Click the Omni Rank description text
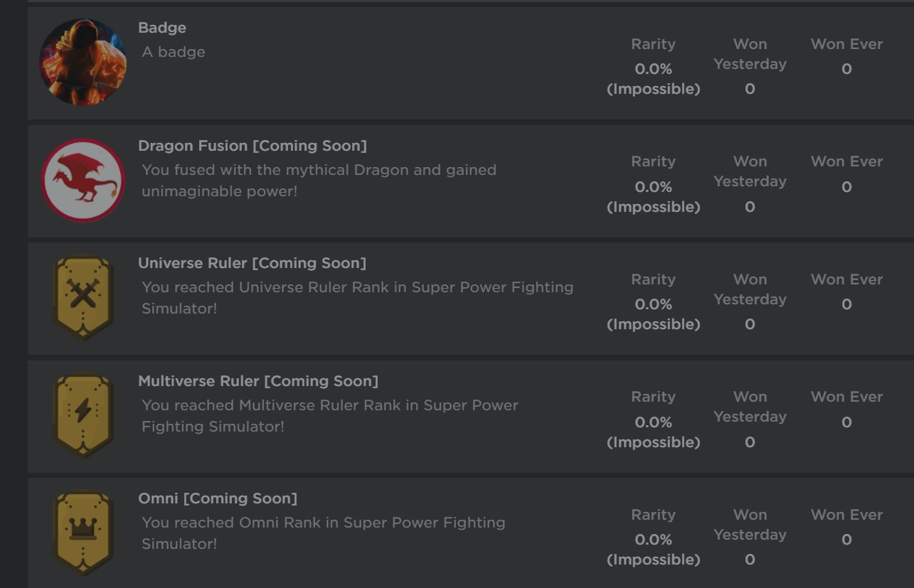 tap(323, 533)
